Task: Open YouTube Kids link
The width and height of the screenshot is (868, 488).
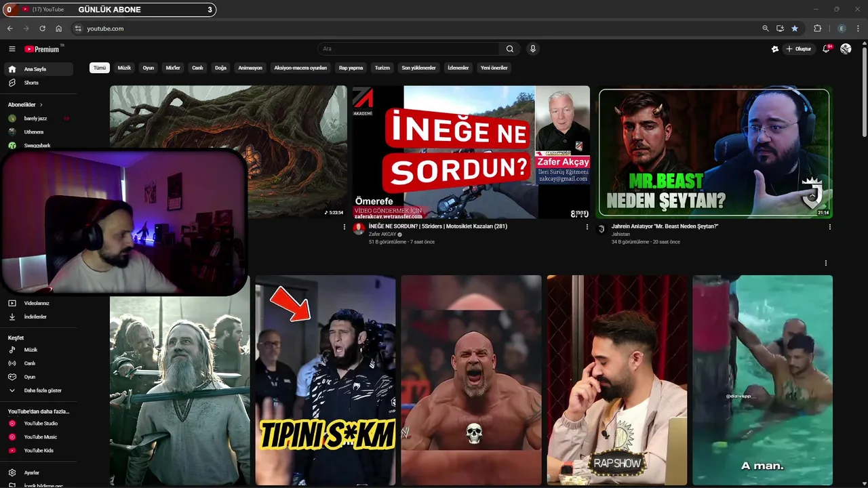Action: tap(38, 451)
